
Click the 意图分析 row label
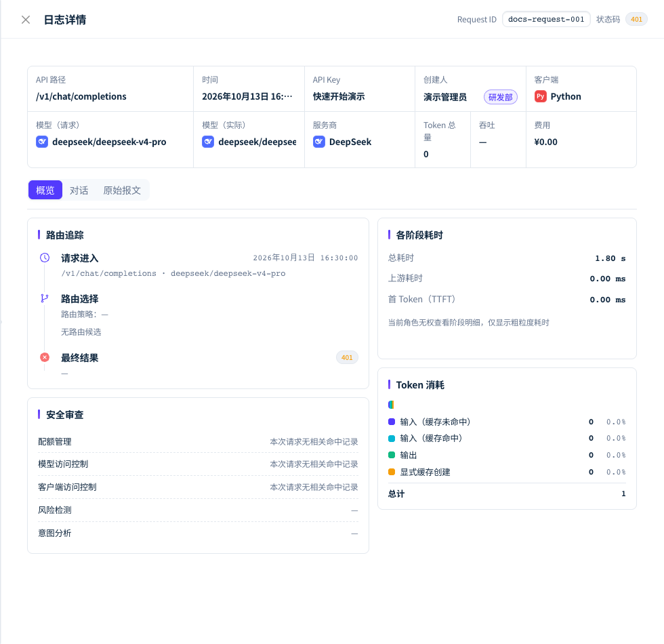pyautogui.click(x=55, y=533)
